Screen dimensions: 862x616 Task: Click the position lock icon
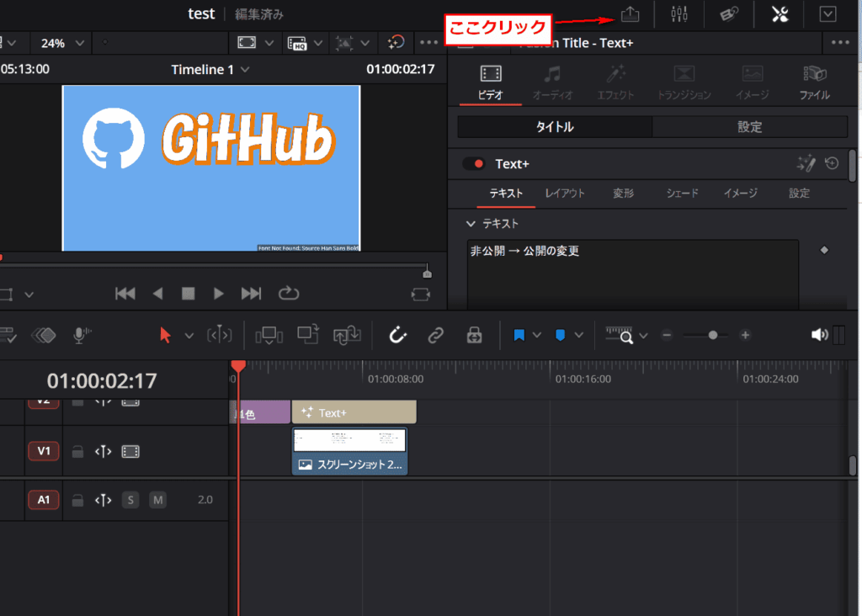474,335
